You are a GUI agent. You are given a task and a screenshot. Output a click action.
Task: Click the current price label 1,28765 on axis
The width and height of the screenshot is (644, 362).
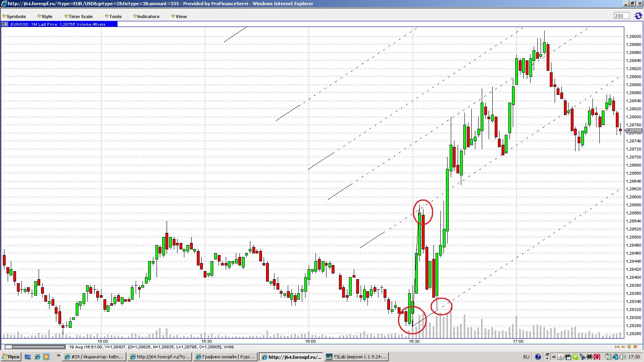[x=634, y=131]
